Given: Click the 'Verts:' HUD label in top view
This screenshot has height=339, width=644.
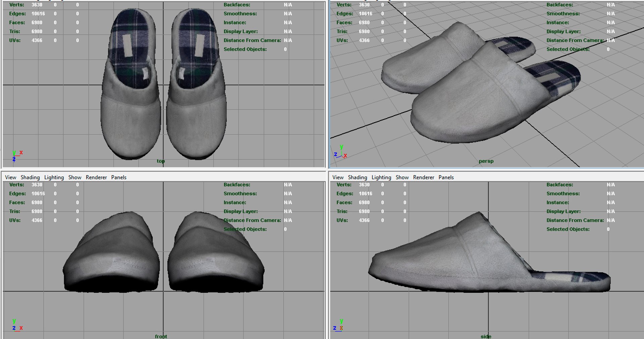Looking at the screenshot, I should click(x=17, y=5).
